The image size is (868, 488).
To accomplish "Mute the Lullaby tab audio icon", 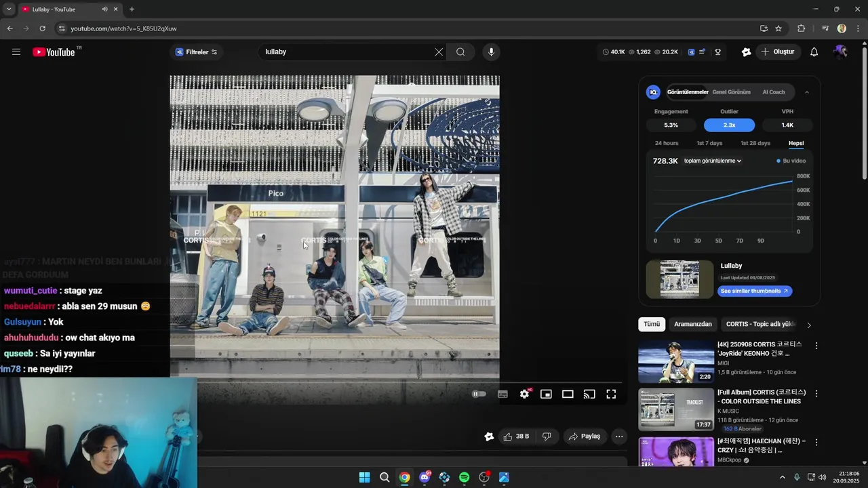I will click(104, 9).
